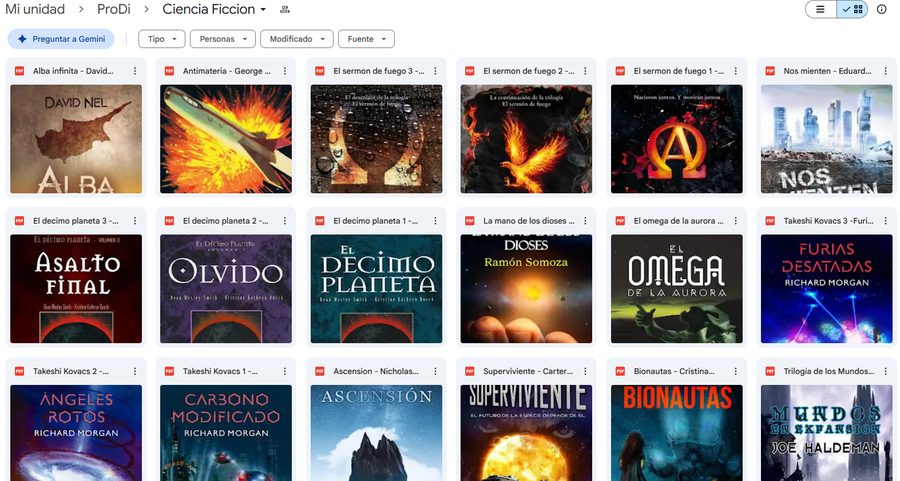Open Olvido cover thumbnail
This screenshot has width=900, height=481.
226,289
